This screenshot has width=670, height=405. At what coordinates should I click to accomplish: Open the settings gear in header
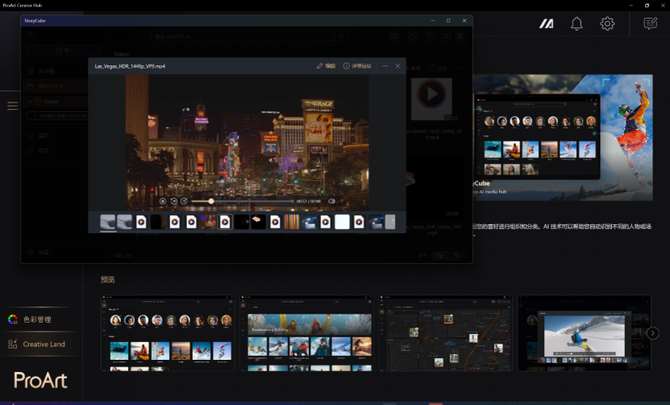click(x=607, y=24)
